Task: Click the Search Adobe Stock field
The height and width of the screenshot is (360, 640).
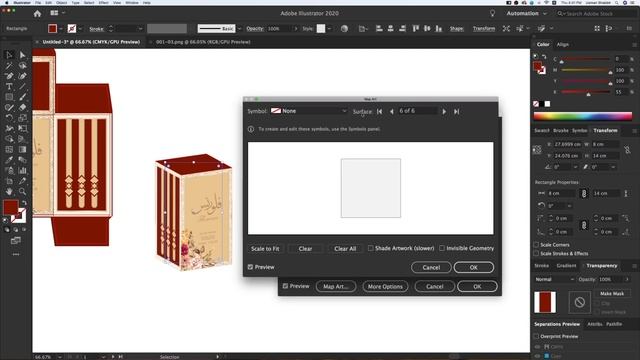Action: click(x=596, y=13)
